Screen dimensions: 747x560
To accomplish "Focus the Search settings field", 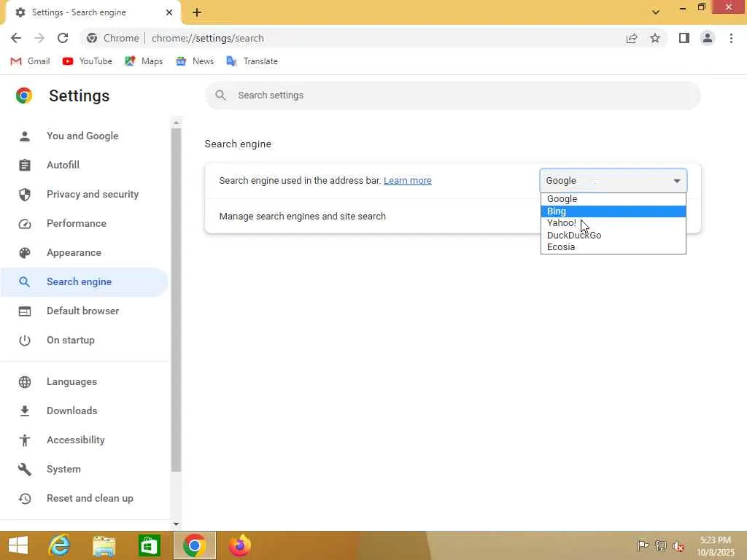I will point(452,96).
